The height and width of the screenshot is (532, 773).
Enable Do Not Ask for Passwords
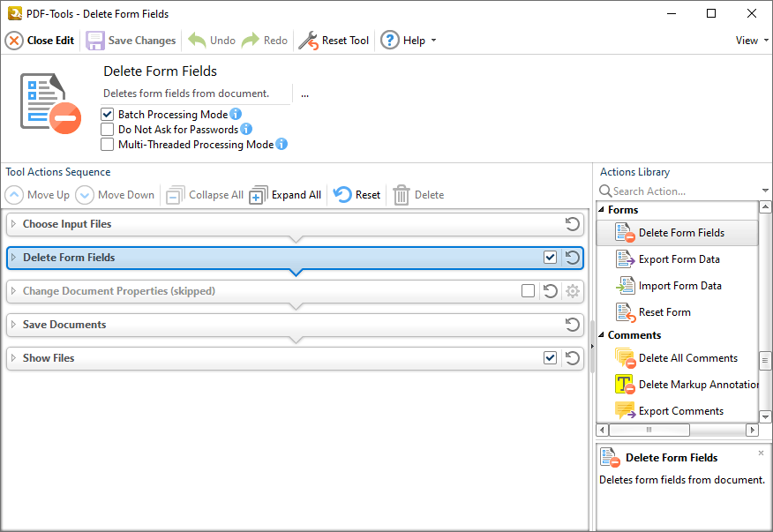(107, 129)
